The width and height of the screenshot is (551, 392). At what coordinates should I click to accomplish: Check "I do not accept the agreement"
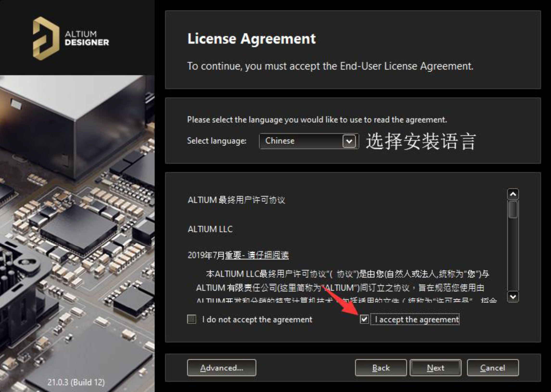(x=192, y=319)
